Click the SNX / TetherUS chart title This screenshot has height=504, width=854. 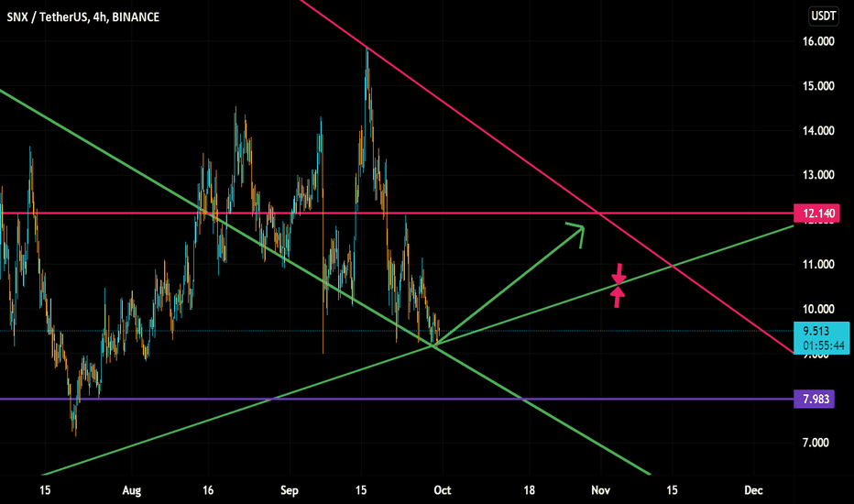click(x=82, y=16)
